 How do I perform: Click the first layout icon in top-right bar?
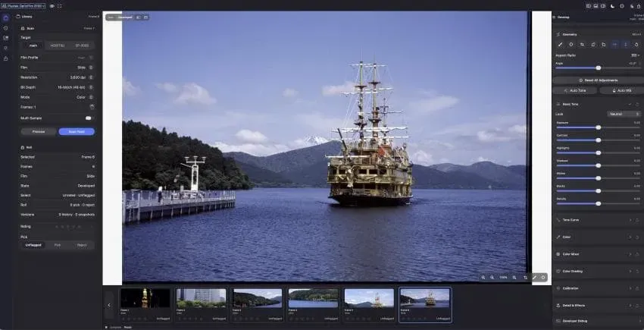589,6
